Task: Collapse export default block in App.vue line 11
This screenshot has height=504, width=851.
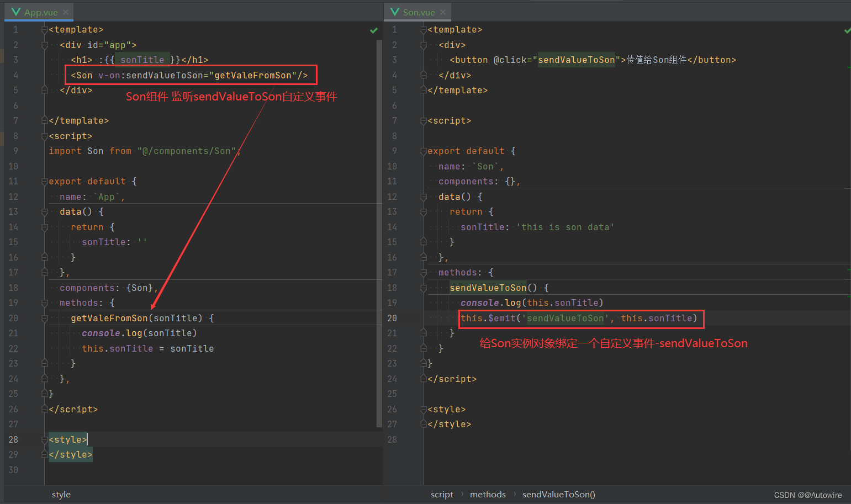Action: (x=45, y=182)
